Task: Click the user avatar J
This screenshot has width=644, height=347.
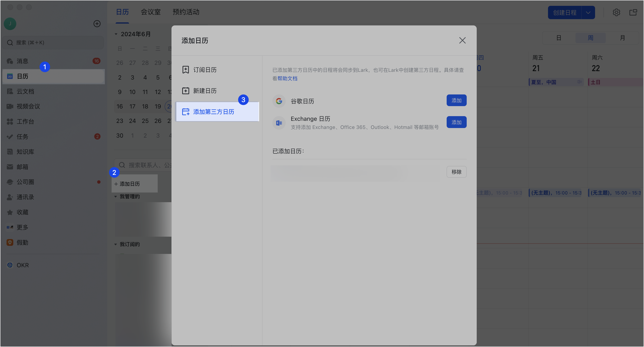Action: [x=10, y=24]
